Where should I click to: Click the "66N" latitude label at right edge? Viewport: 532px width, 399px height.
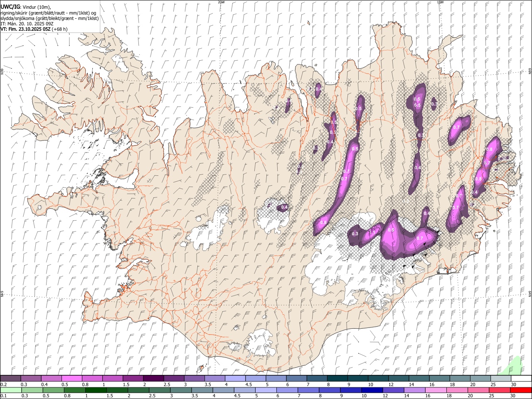(x=530, y=71)
